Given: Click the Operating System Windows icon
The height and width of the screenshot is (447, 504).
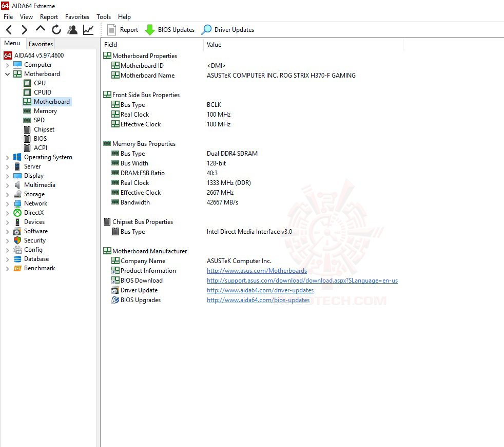Looking at the screenshot, I should (x=17, y=157).
